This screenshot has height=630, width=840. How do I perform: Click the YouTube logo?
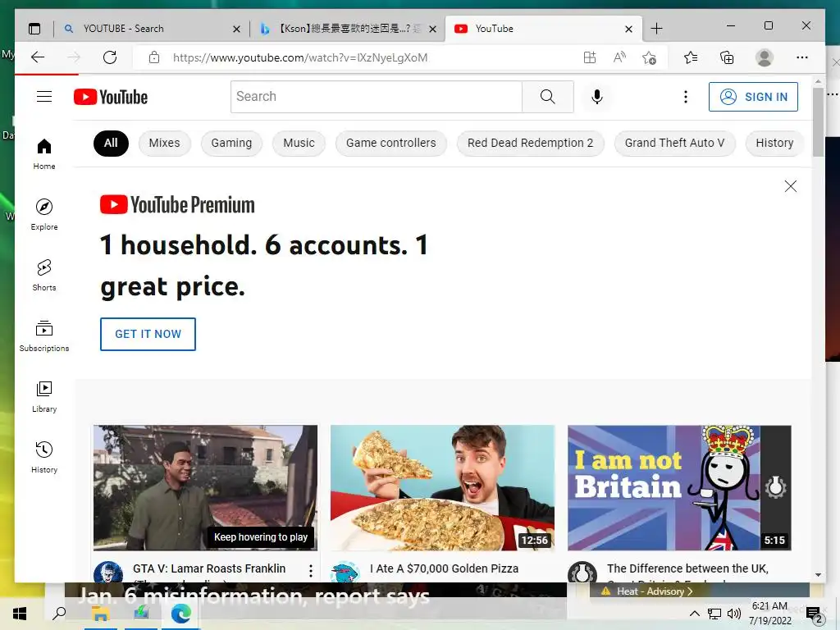point(111,97)
